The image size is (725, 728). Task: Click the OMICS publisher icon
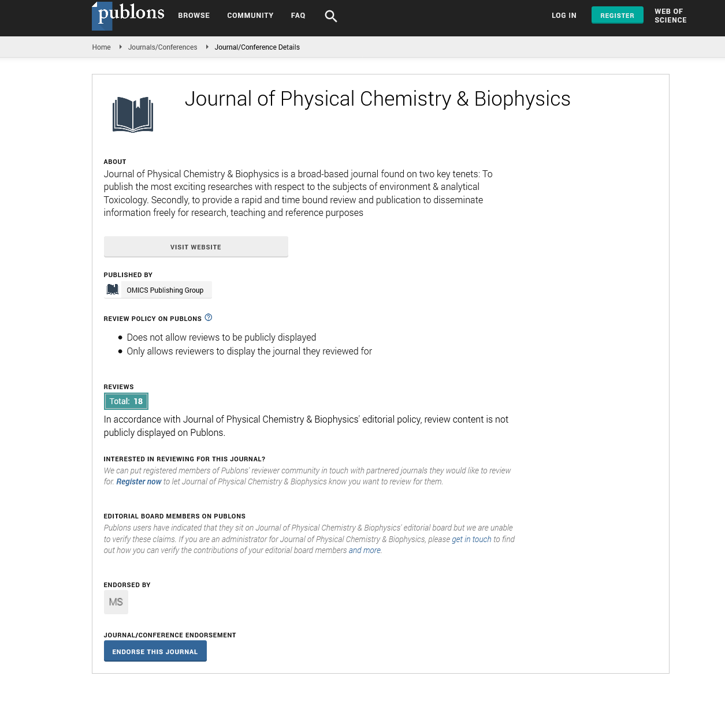(113, 290)
